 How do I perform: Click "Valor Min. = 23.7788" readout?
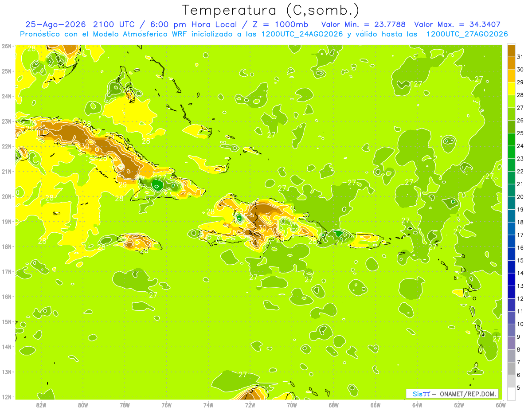pyautogui.click(x=363, y=24)
